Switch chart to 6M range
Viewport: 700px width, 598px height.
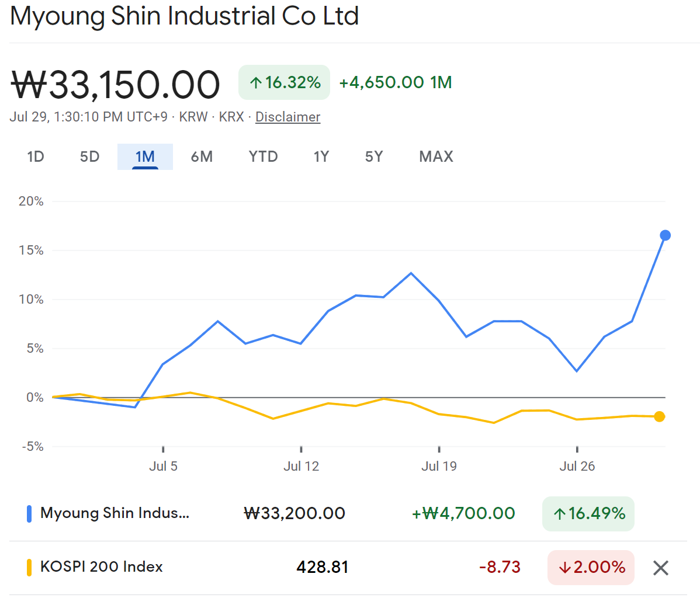click(x=202, y=157)
